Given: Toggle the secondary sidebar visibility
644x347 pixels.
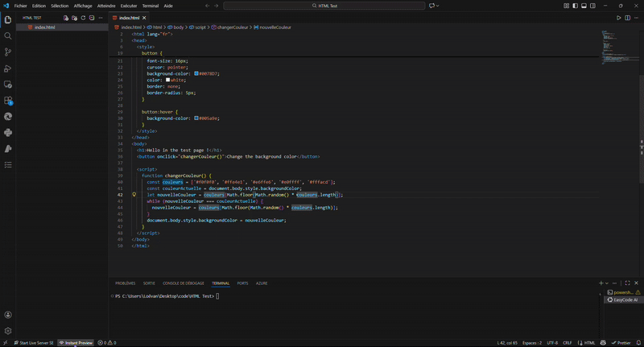Looking at the screenshot, I should point(592,6).
